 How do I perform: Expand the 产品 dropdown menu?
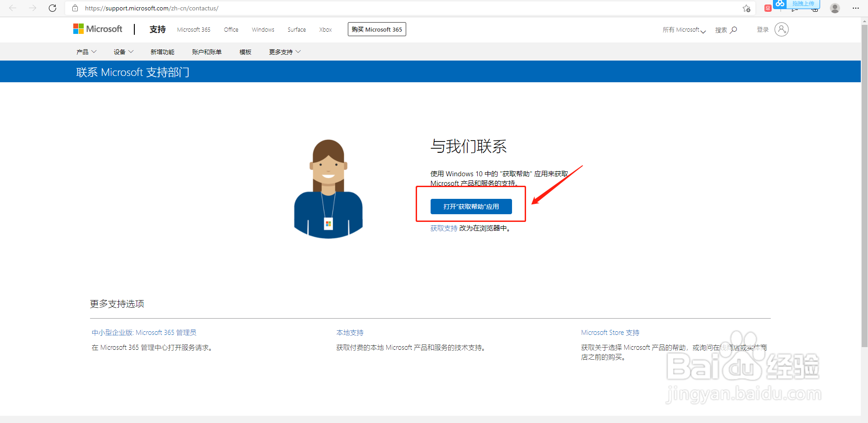(86, 52)
